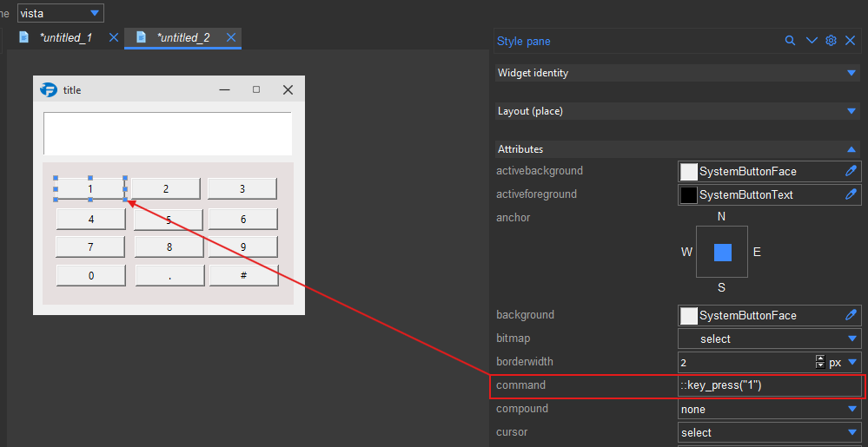Click the document icon on untitled_1 tab
This screenshot has width=868, height=447.
23,37
